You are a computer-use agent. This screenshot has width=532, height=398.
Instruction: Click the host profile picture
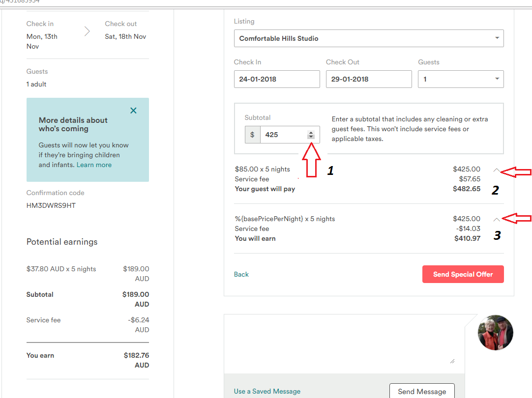point(495,332)
